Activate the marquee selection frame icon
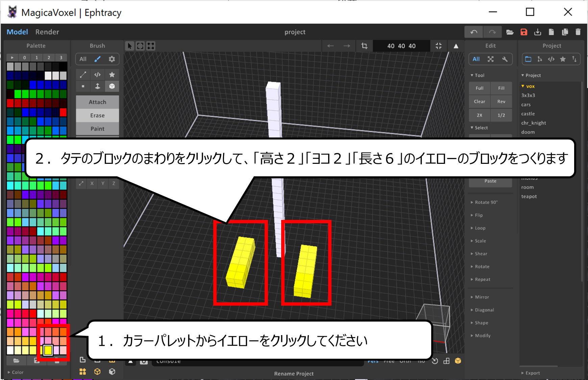The height and width of the screenshot is (380, 588). 140,46
